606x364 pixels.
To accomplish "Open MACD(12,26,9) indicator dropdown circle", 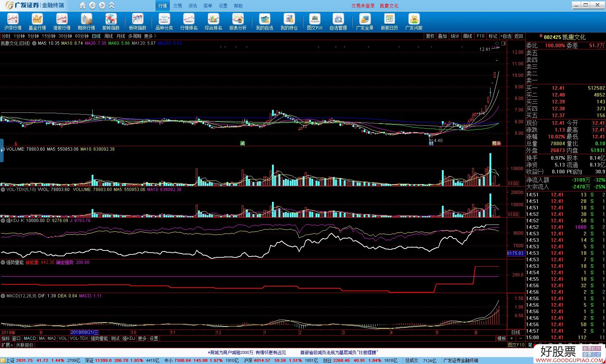I will click(3, 296).
